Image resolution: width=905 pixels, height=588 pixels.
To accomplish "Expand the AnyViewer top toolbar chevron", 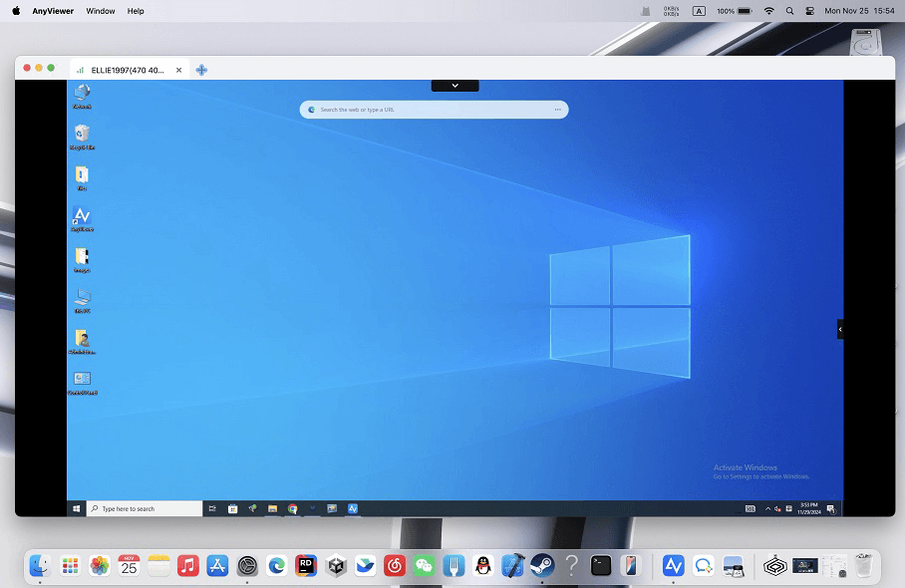I will coord(454,86).
